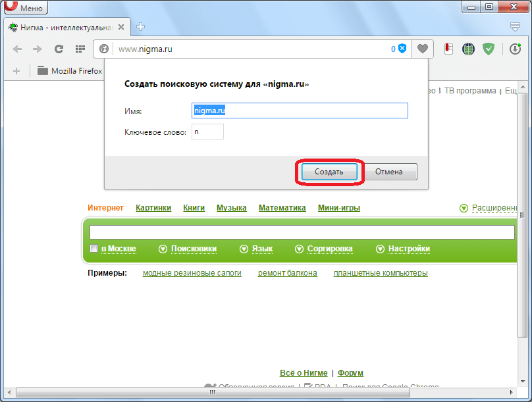Screen dimensions: 532x402
Task: Go back with the back arrow
Action: pyautogui.click(x=17, y=49)
